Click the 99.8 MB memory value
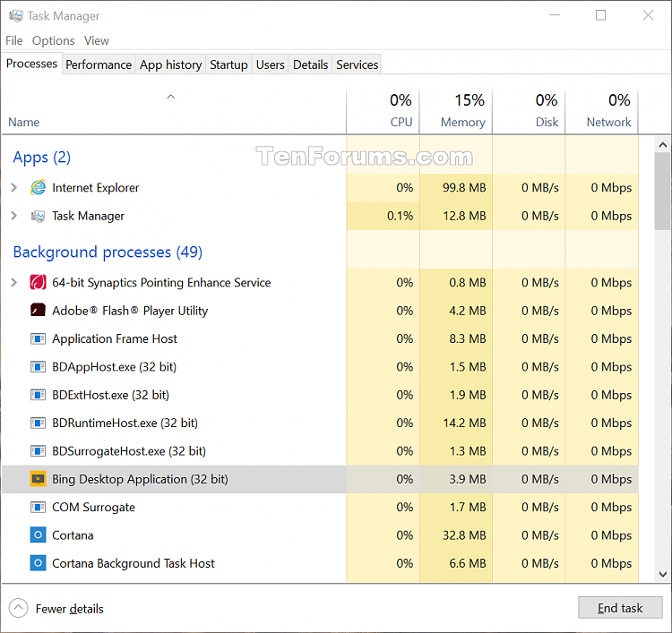 (x=464, y=188)
